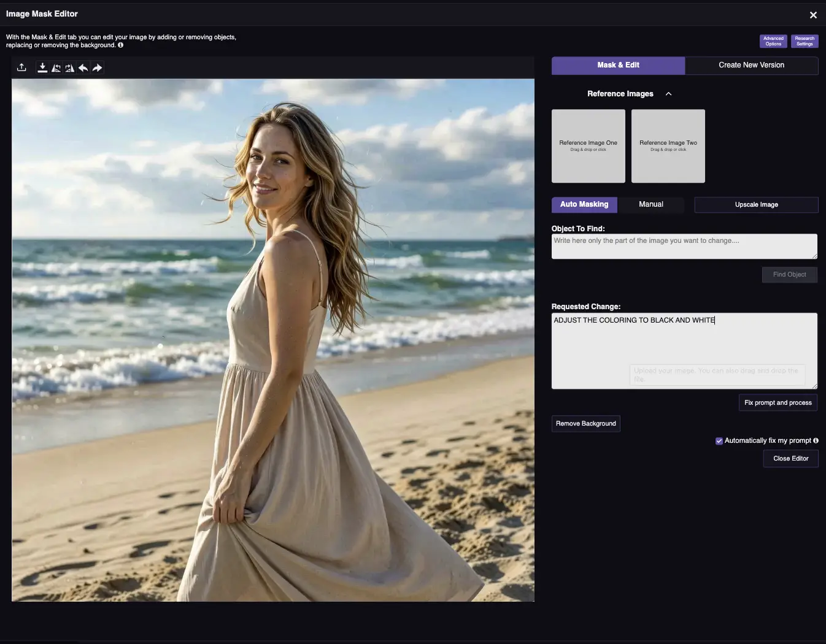Switch to the Create New Version tab
This screenshot has width=826, height=644.
[x=751, y=65]
